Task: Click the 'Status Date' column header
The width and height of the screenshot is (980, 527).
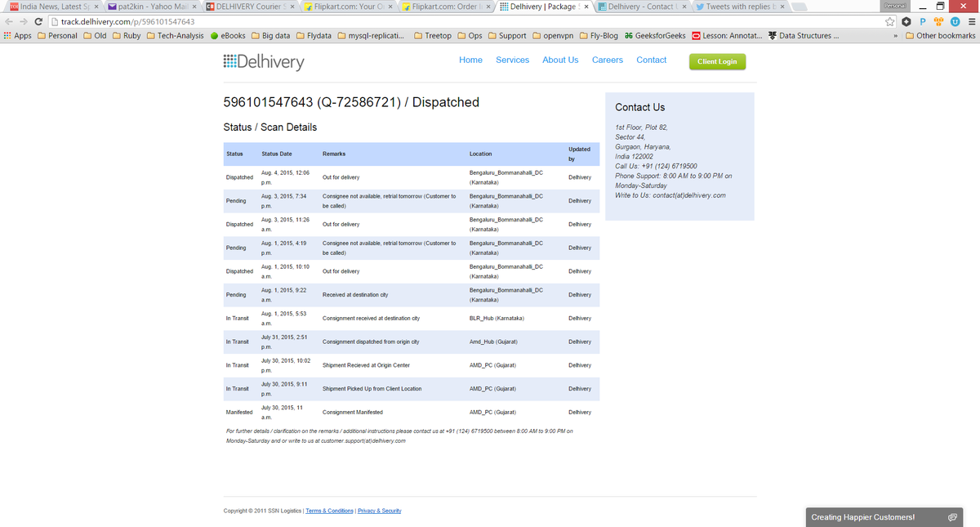Action: pos(277,154)
